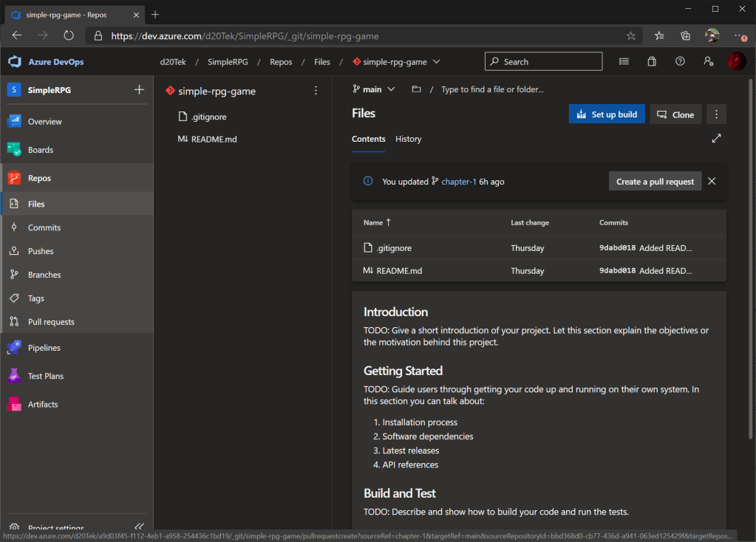Click the Azure DevOps logo icon
The width and height of the screenshot is (756, 542).
coord(15,62)
